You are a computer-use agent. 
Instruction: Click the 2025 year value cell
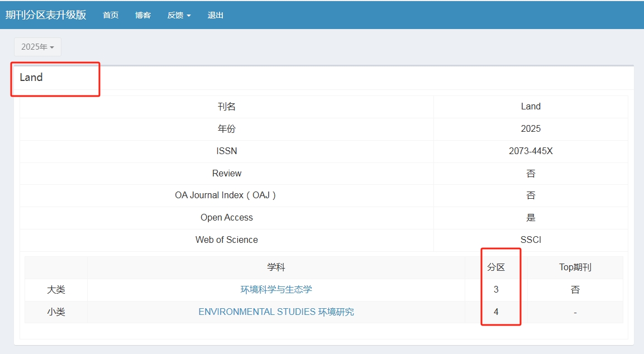[x=531, y=129]
